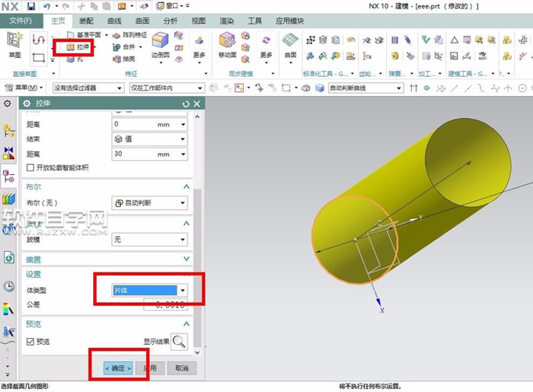
Task: Click the 公差 (Tolerance) input field
Action: click(164, 304)
